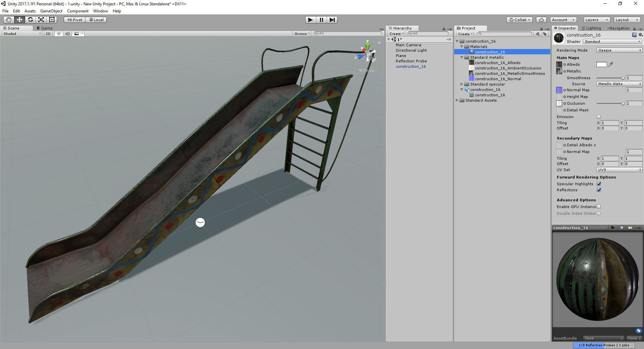The width and height of the screenshot is (644, 349).
Task: Select the Hand tool
Action: pyautogui.click(x=9, y=20)
